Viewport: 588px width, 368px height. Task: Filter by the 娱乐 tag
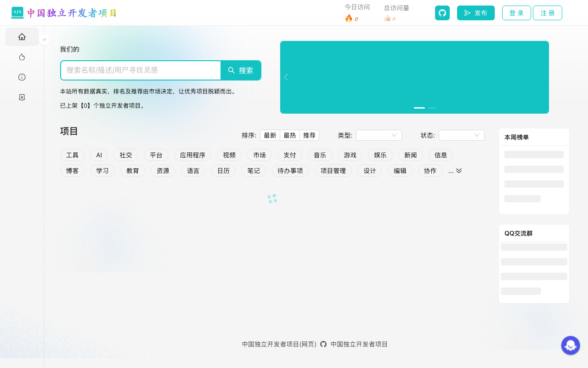(380, 155)
